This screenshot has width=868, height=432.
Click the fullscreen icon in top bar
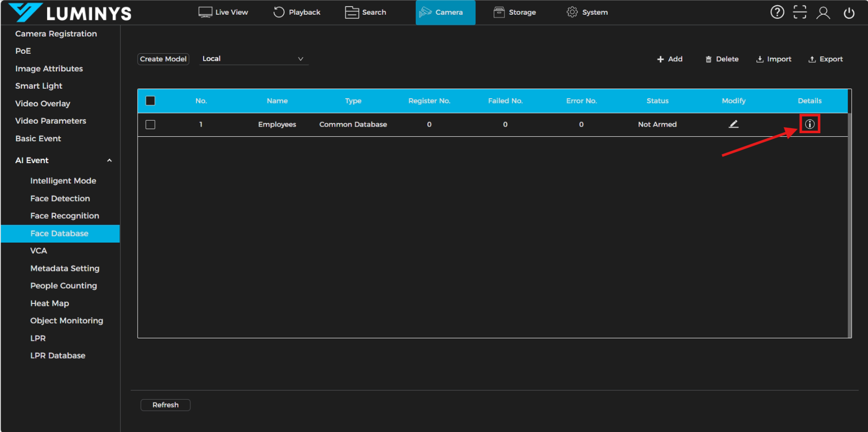(800, 12)
